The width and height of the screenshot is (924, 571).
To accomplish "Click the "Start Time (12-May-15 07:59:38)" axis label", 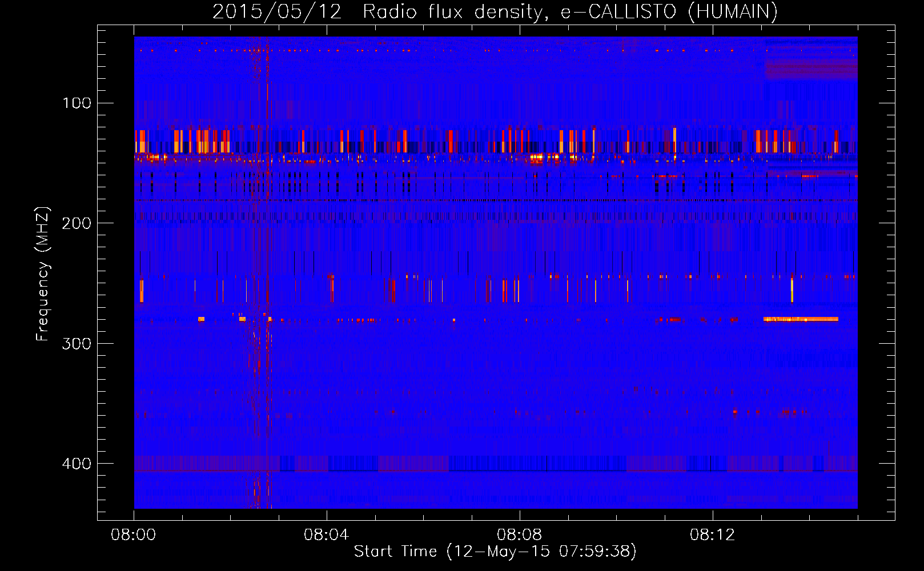I will click(495, 552).
